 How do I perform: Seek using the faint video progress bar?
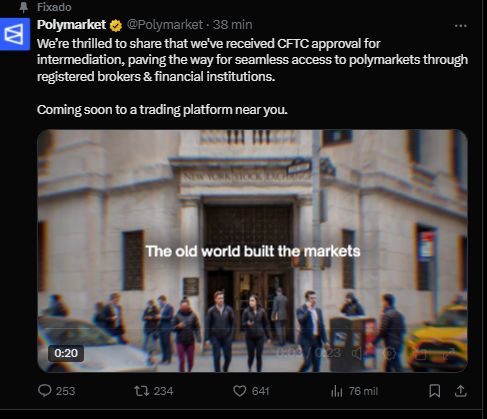[x=252, y=330]
